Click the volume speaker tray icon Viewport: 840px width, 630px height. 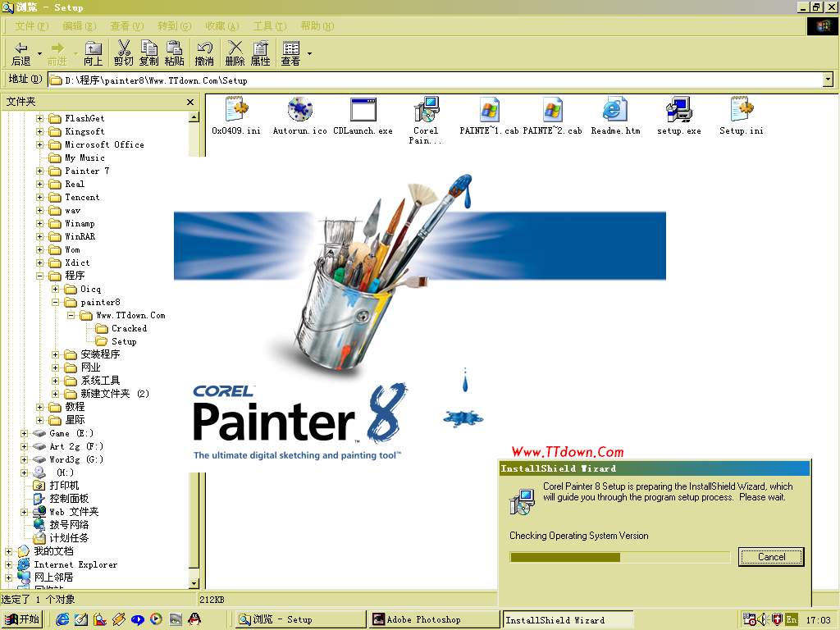point(763,620)
